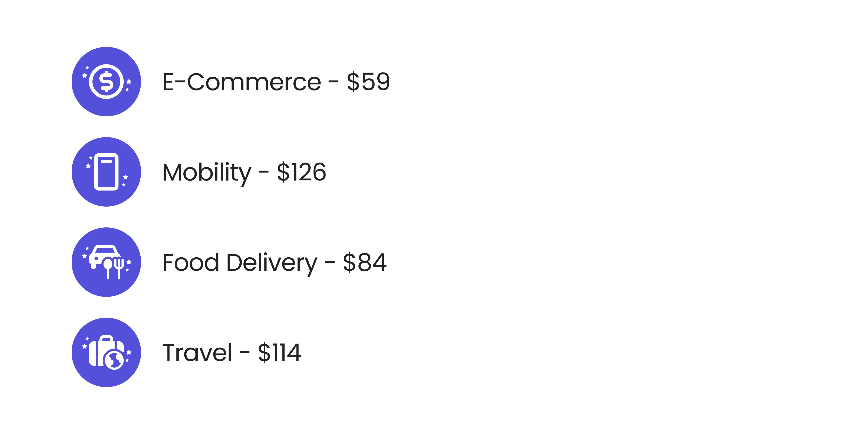Click the $126 price
868x434 pixels.
301,172
